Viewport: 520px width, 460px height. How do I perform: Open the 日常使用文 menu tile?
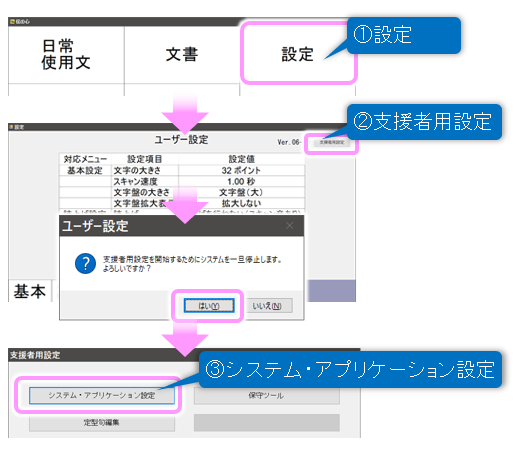point(66,55)
